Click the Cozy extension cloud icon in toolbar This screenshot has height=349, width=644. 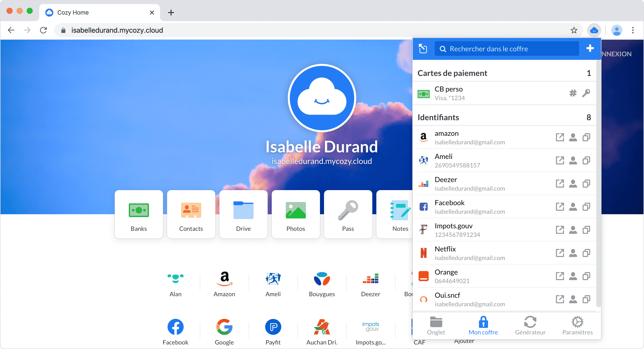coord(594,30)
